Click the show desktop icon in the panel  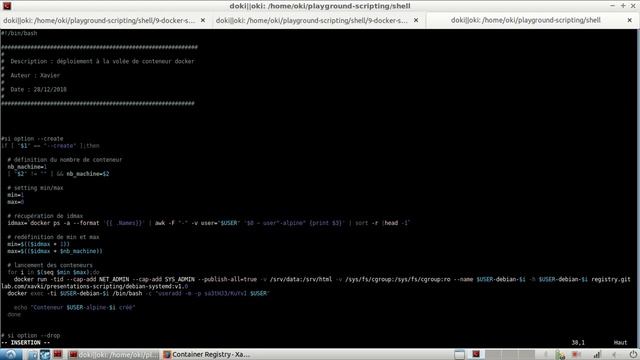(459, 355)
